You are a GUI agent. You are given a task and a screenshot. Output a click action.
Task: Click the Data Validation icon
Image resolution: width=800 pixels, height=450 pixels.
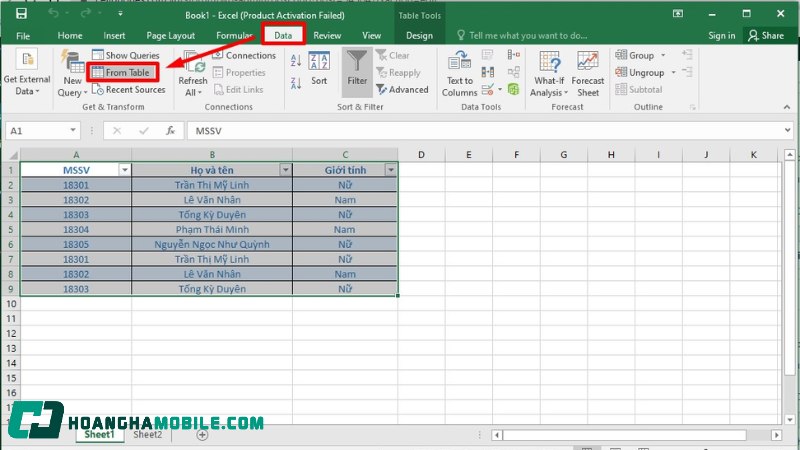pos(488,90)
